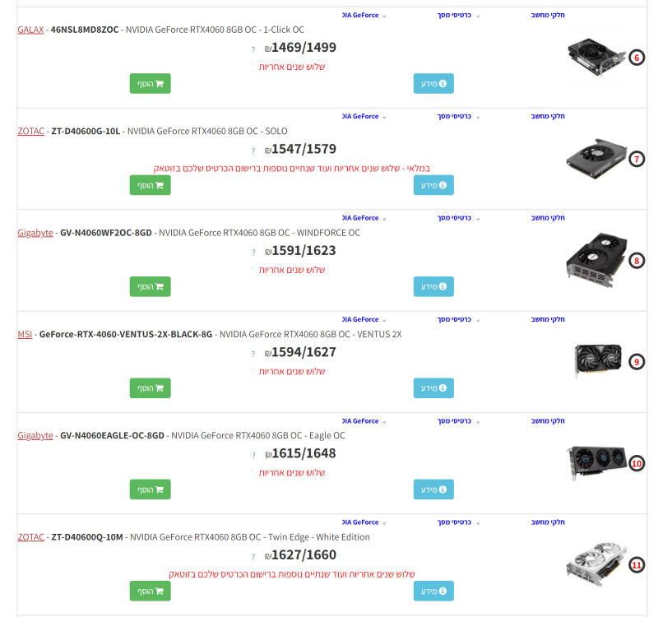Click the חלקי מחשב breadcrumb in the GALAX row
This screenshot has width=672, height=617.
click(x=548, y=15)
